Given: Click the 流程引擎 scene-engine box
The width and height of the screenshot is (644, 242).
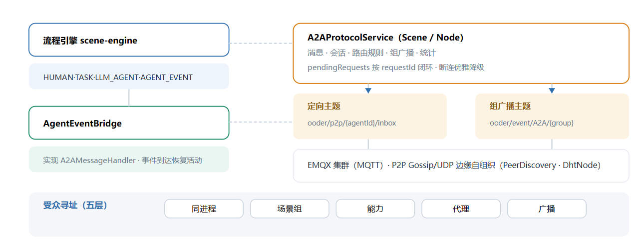Looking at the screenshot, I should (129, 40).
